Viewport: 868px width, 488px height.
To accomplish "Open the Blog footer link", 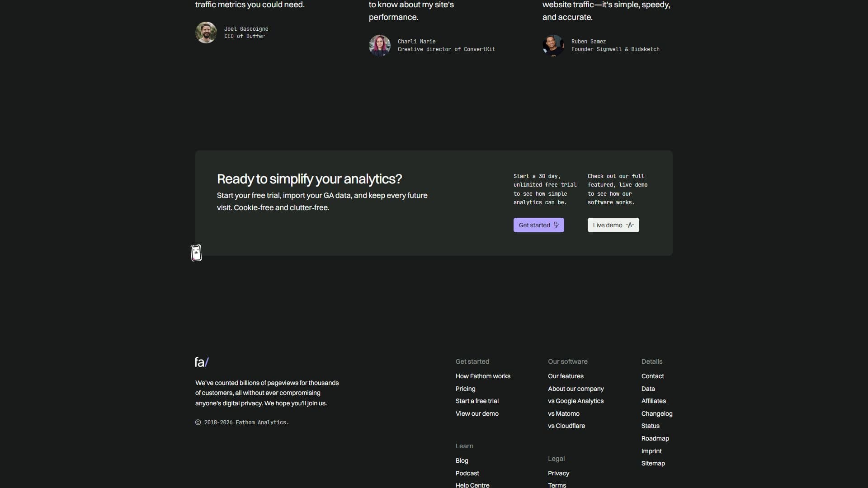I will (462, 460).
